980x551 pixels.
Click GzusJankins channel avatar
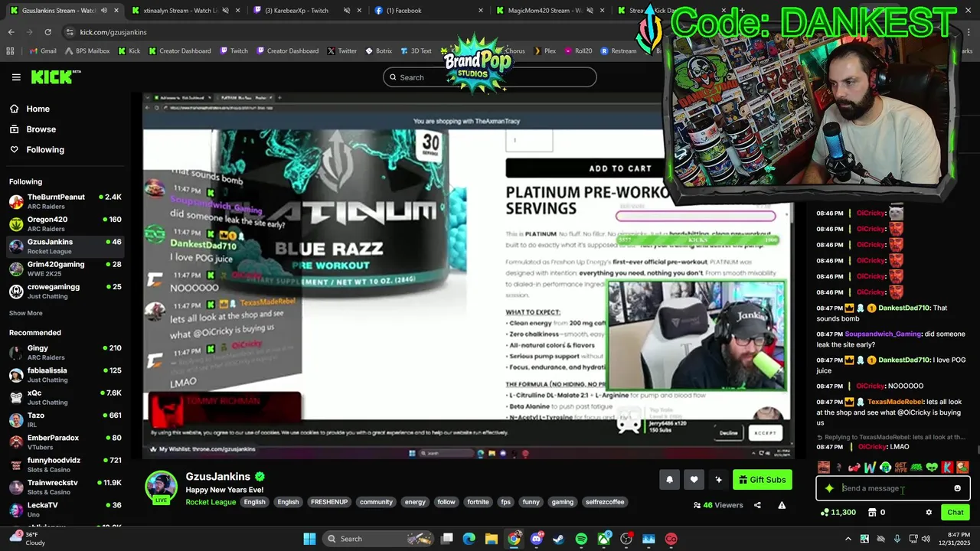tap(162, 486)
